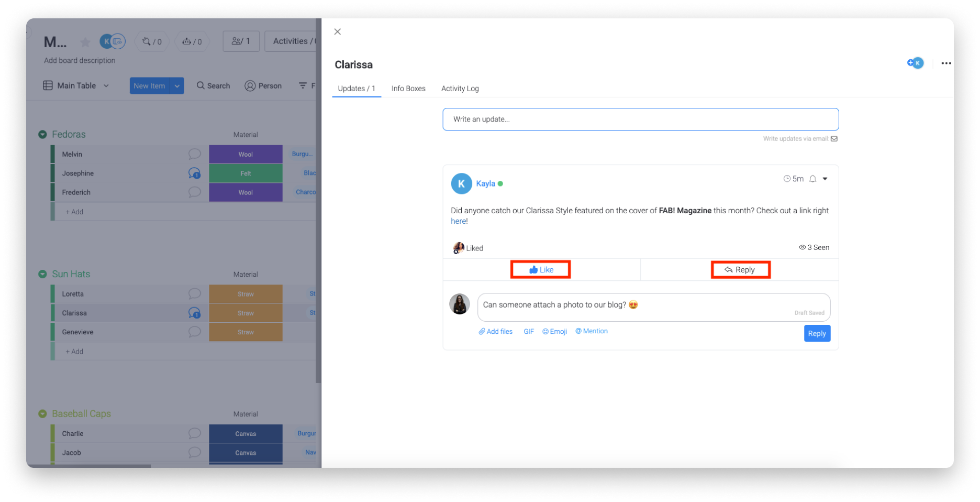The height and width of the screenshot is (502, 980).
Task: Open Loretta's conversation bubble
Action: pos(195,294)
